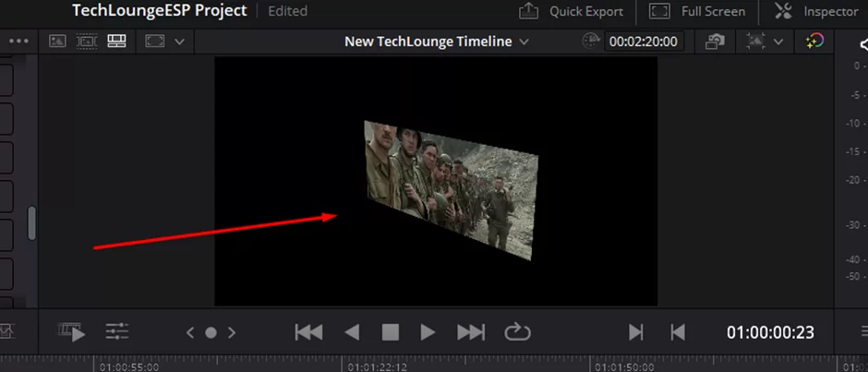Select the stacked layout viewer mode icon
Image resolution: width=868 pixels, height=372 pixels.
(x=116, y=41)
